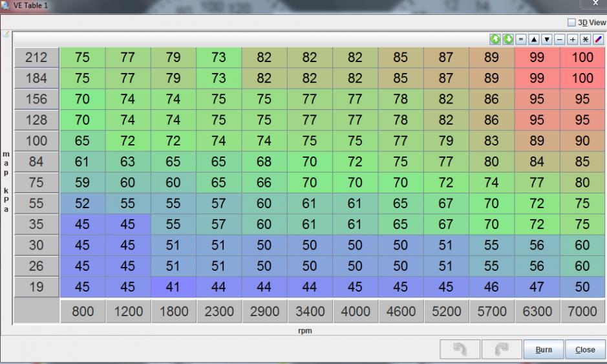Select the 128 kPa row header
The height and width of the screenshot is (364, 607).
[x=36, y=120]
